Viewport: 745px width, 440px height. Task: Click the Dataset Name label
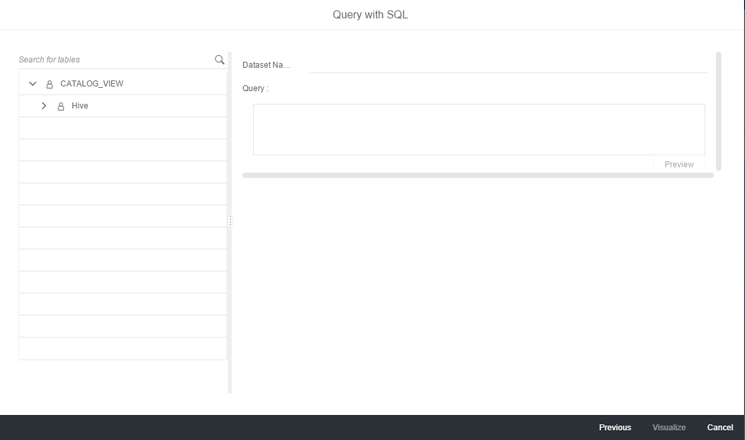coord(266,65)
